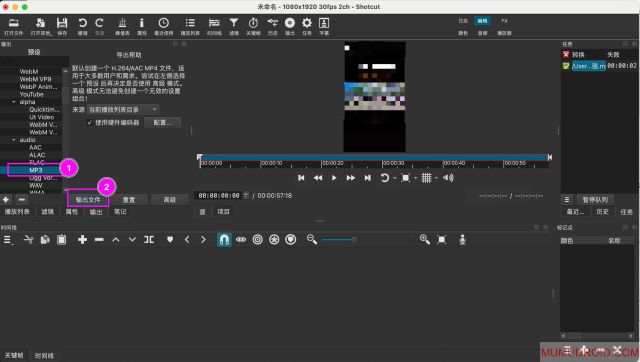Viewport: 640px width, 362px height.
Task: Switch to the Playlist tab
Action: coord(17,211)
